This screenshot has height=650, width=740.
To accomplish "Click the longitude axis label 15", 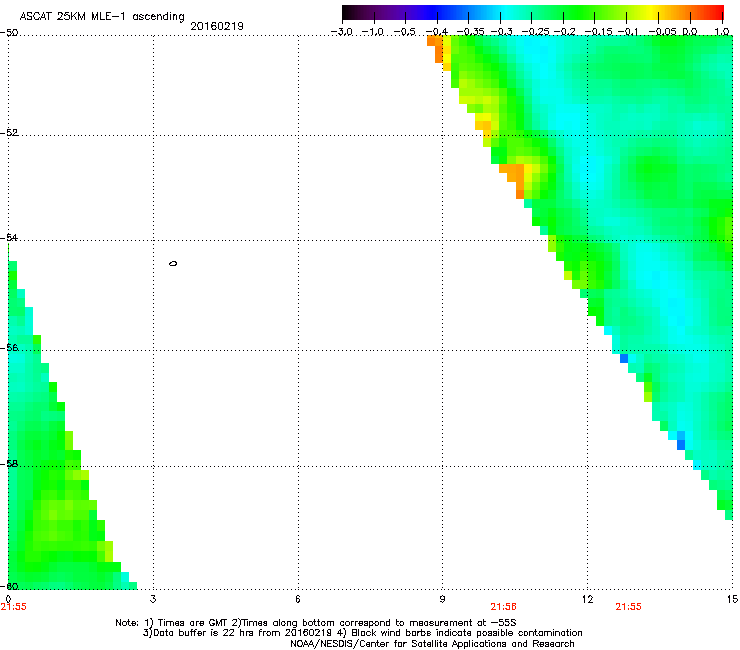I will 732,599.
